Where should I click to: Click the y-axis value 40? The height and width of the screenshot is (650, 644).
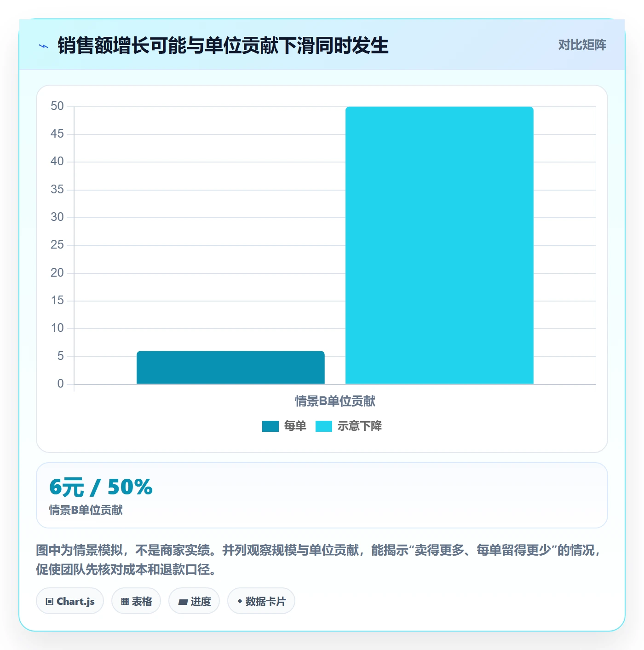(57, 162)
